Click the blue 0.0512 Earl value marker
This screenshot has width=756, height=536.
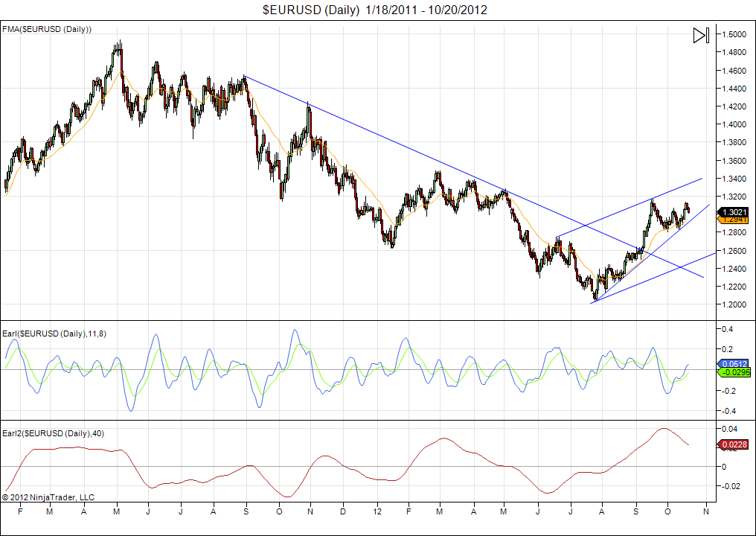coord(731,363)
